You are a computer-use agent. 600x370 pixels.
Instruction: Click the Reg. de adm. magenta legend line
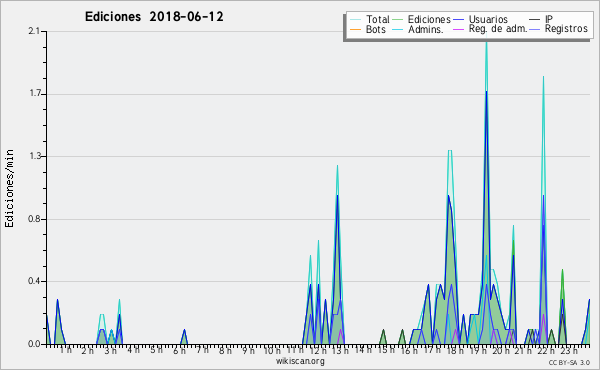pos(458,29)
